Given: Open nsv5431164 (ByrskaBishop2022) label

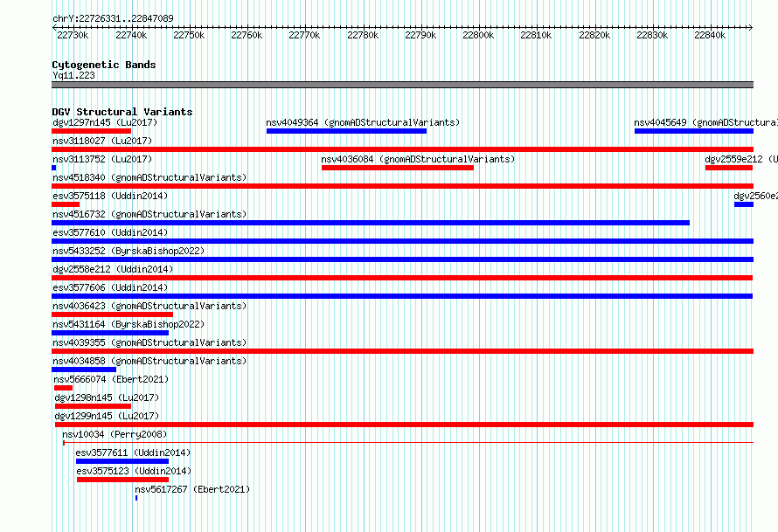Looking at the screenshot, I should tap(129, 324).
